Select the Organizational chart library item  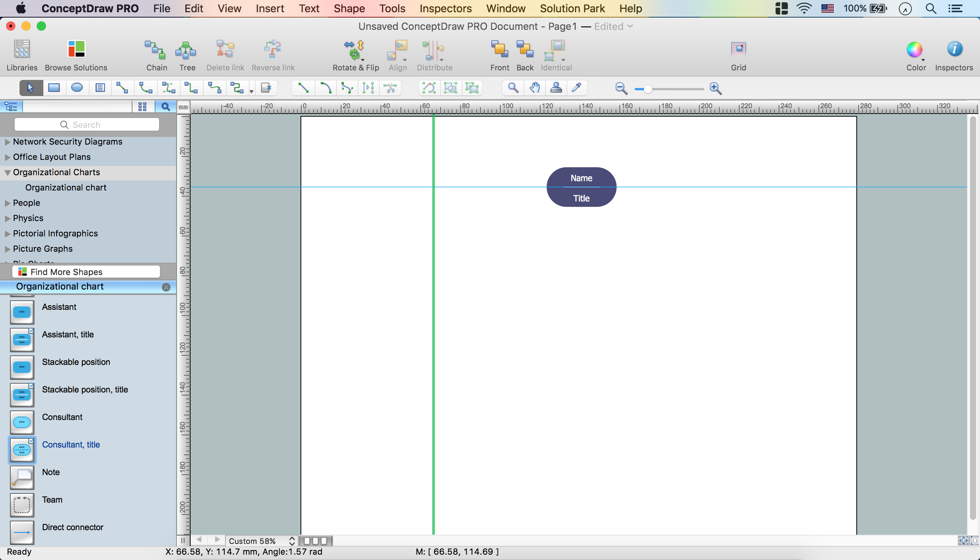coord(65,187)
